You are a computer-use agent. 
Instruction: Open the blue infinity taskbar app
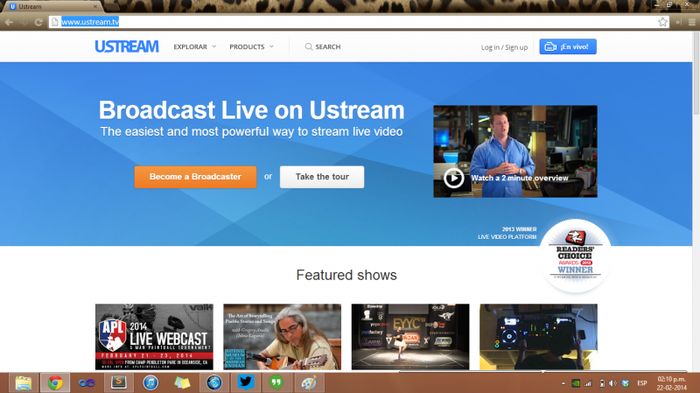pos(87,383)
